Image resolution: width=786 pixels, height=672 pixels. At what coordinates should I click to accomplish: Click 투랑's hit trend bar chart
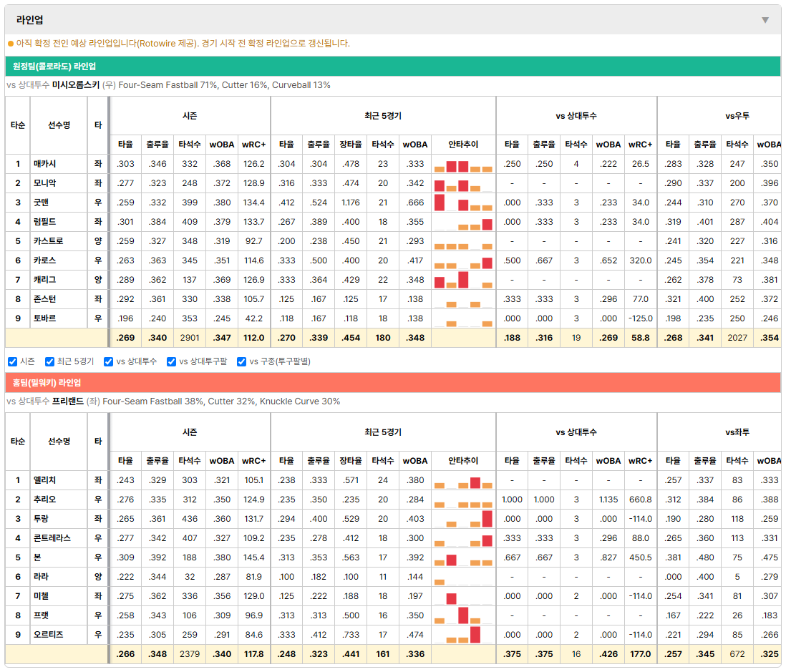click(463, 519)
